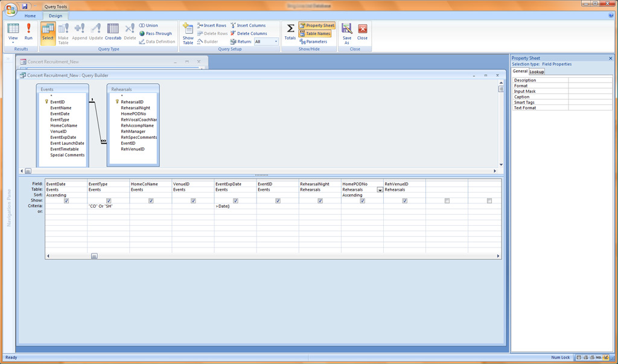The height and width of the screenshot is (364, 618).
Task: Click Delete Columns in Query Setup
Action: pyautogui.click(x=249, y=34)
